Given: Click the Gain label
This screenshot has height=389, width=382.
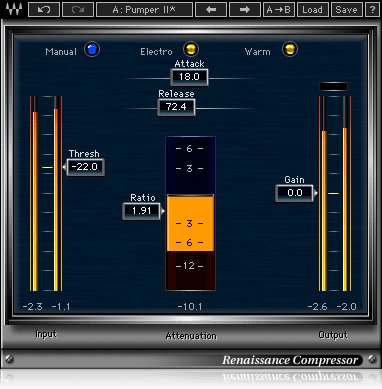Looking at the screenshot, I should point(294,180).
